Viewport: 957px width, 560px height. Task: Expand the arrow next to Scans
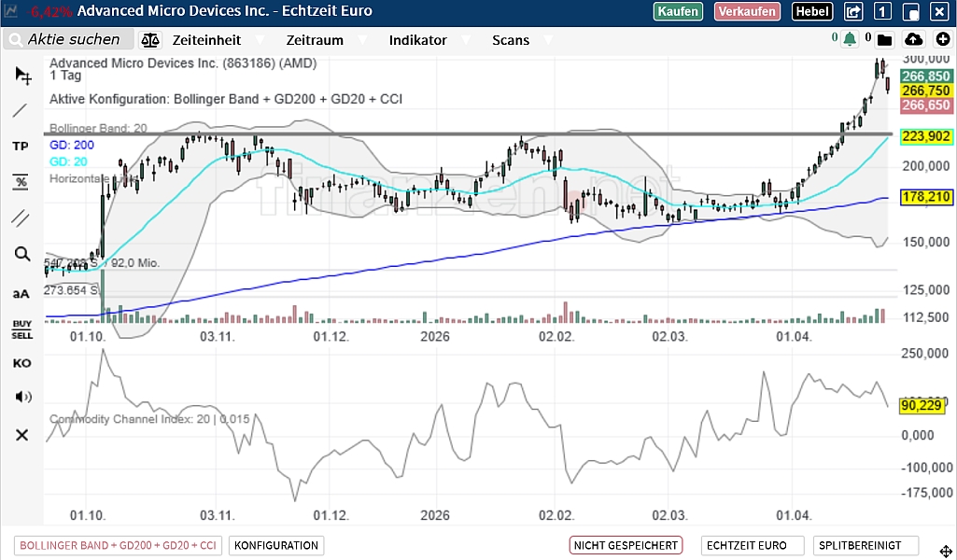pyautogui.click(x=548, y=40)
